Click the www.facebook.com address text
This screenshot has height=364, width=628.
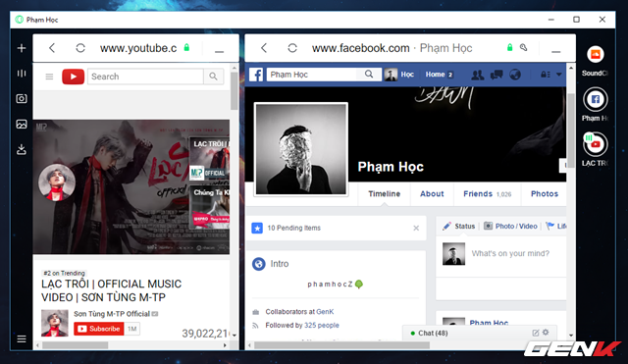point(361,48)
